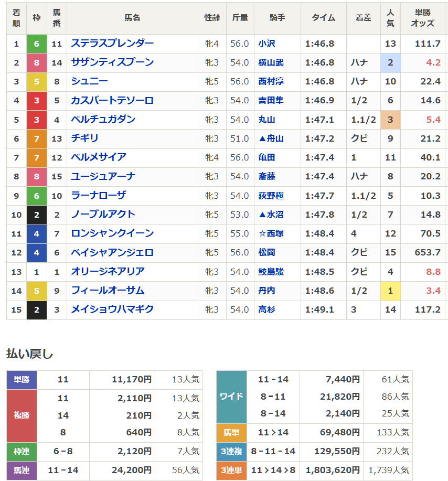Click the タイム column header
Image resolution: width=448 pixels, height=481 pixels.
pyautogui.click(x=323, y=17)
